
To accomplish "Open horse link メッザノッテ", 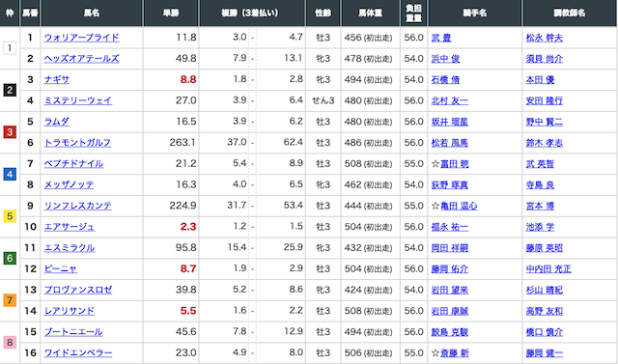I will 69,184.
